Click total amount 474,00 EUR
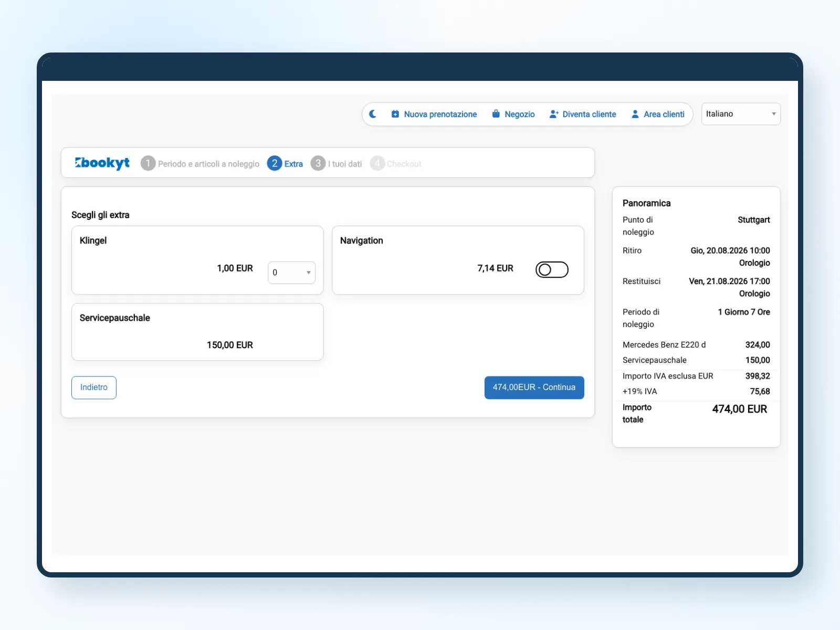The height and width of the screenshot is (630, 840). click(739, 409)
